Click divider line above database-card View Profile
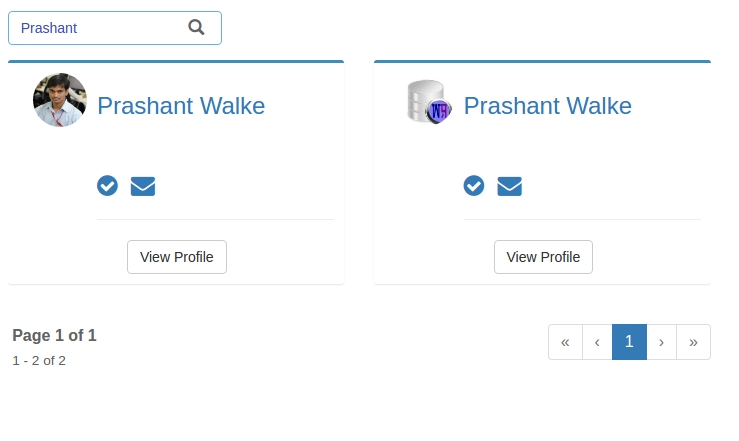 click(x=583, y=220)
